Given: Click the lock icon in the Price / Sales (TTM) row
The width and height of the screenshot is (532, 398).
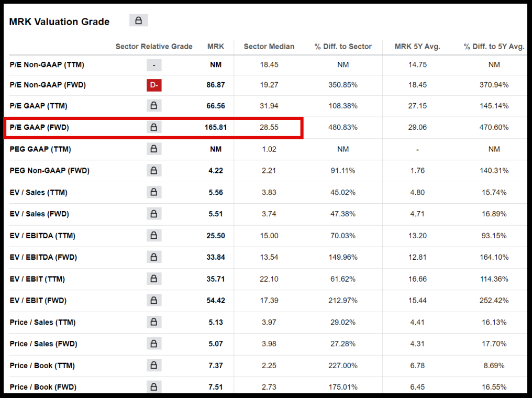Looking at the screenshot, I should [154, 322].
